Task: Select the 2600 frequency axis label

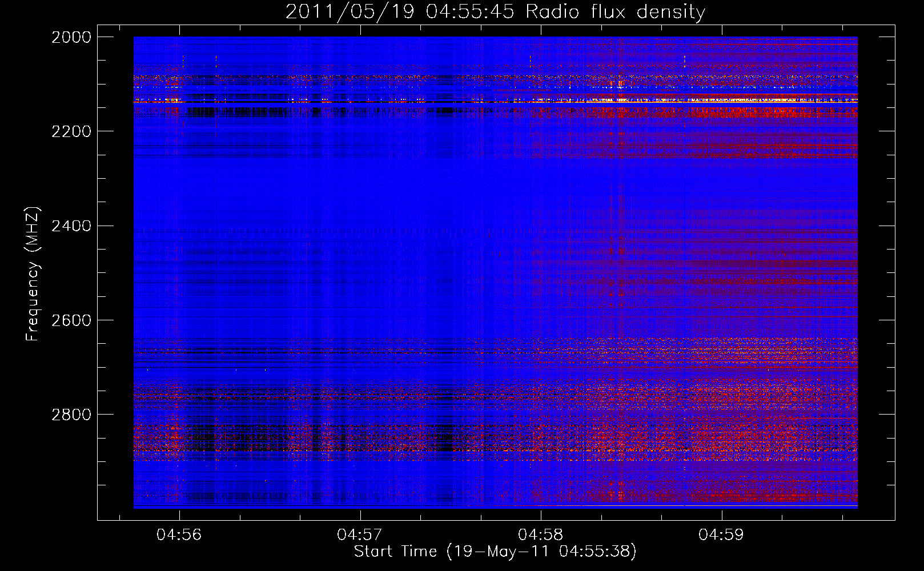Action: [71, 320]
